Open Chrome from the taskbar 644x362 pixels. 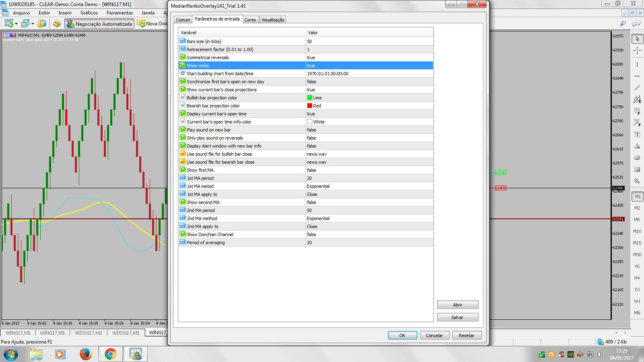tap(110, 354)
